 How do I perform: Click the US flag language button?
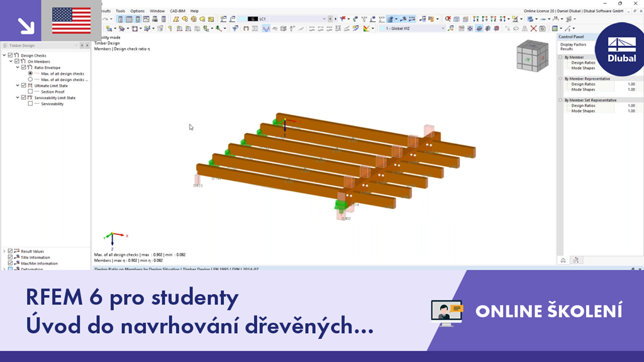point(72,21)
